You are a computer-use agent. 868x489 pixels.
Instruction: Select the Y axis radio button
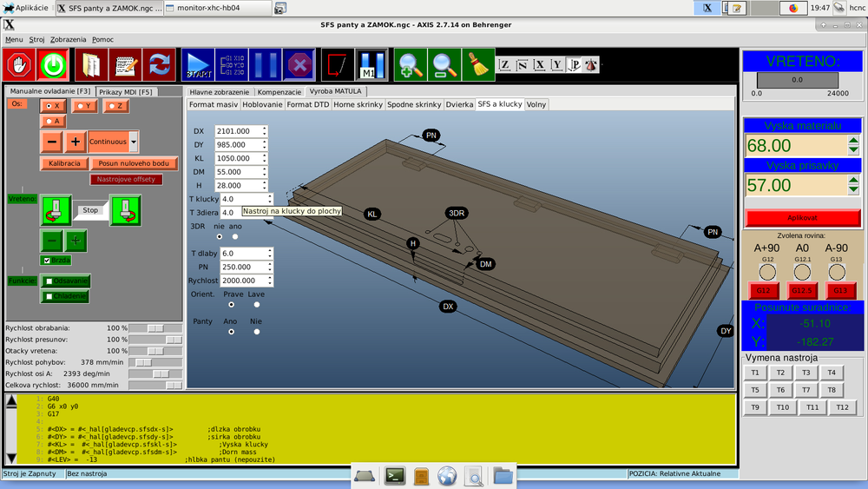click(83, 106)
